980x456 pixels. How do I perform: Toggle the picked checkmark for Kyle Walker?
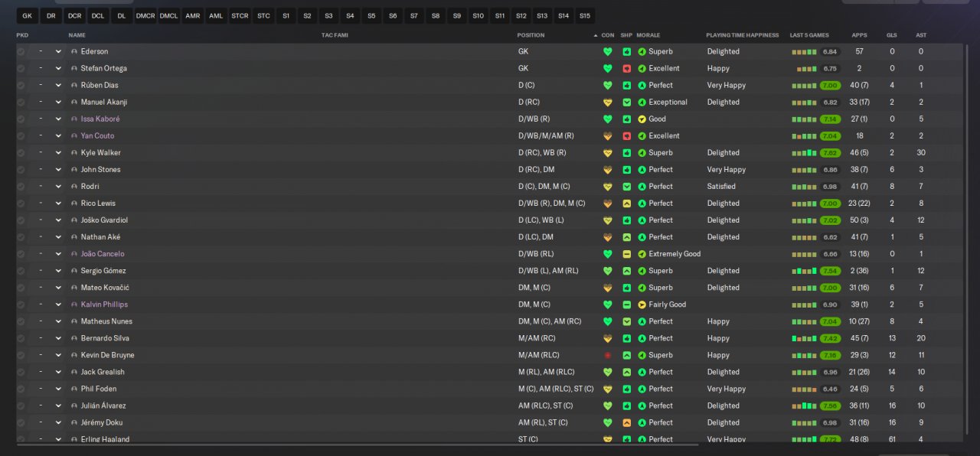click(21, 153)
